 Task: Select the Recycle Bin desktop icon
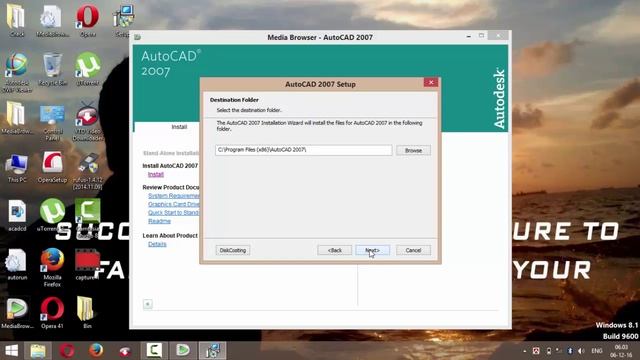click(52, 69)
